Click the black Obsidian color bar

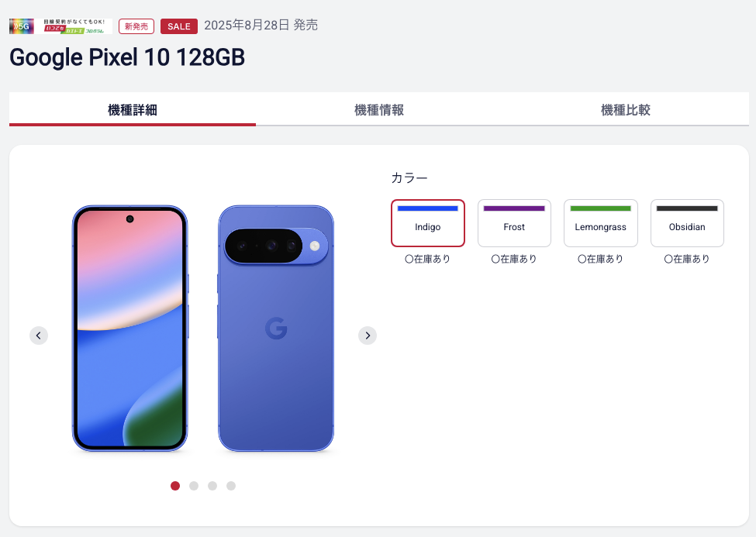[x=687, y=208]
